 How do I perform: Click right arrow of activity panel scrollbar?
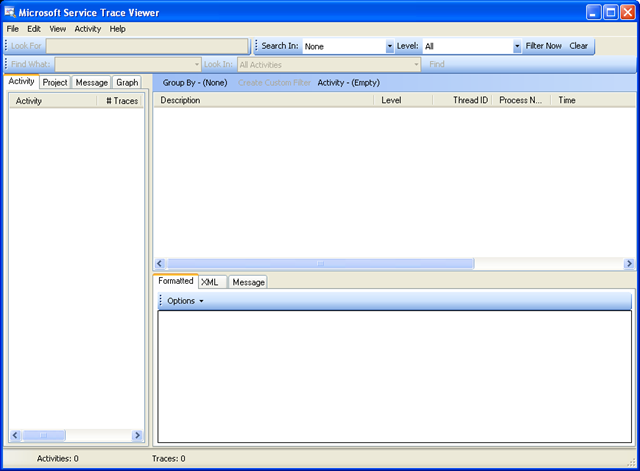(138, 435)
